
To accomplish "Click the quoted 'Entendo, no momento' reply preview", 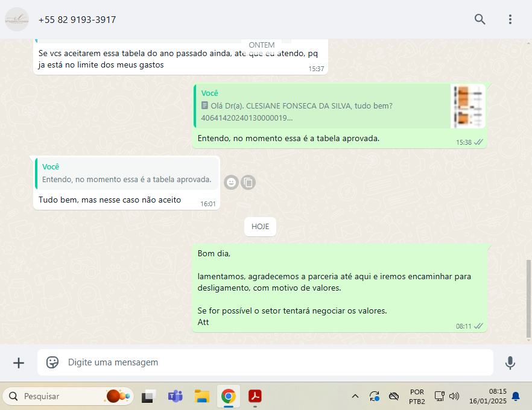I will point(127,173).
